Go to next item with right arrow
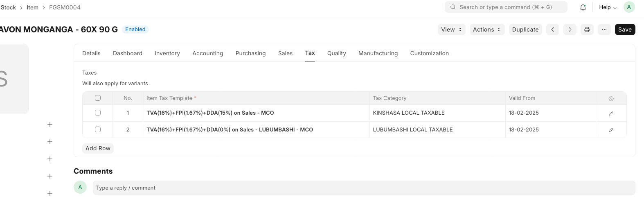This screenshot has width=644, height=206. (x=570, y=29)
